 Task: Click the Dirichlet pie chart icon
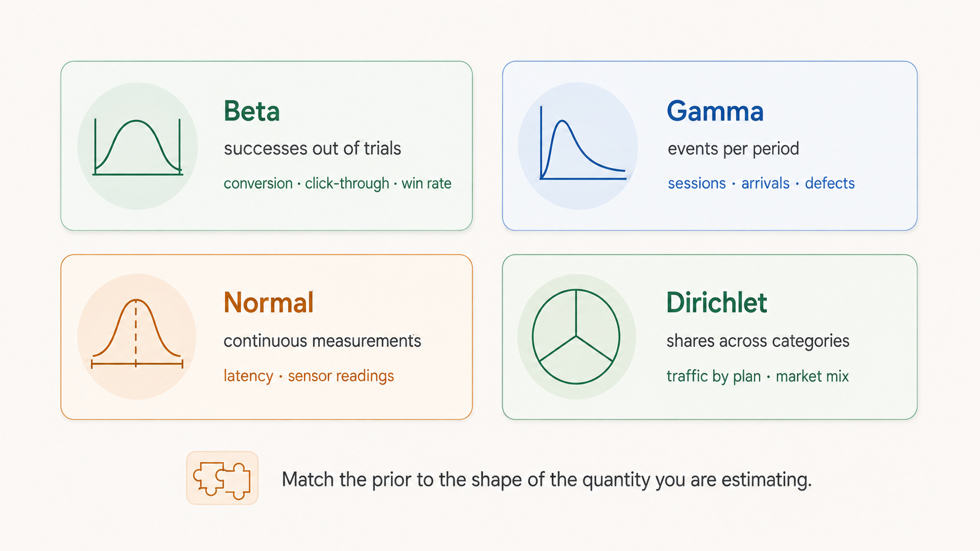[x=576, y=336]
